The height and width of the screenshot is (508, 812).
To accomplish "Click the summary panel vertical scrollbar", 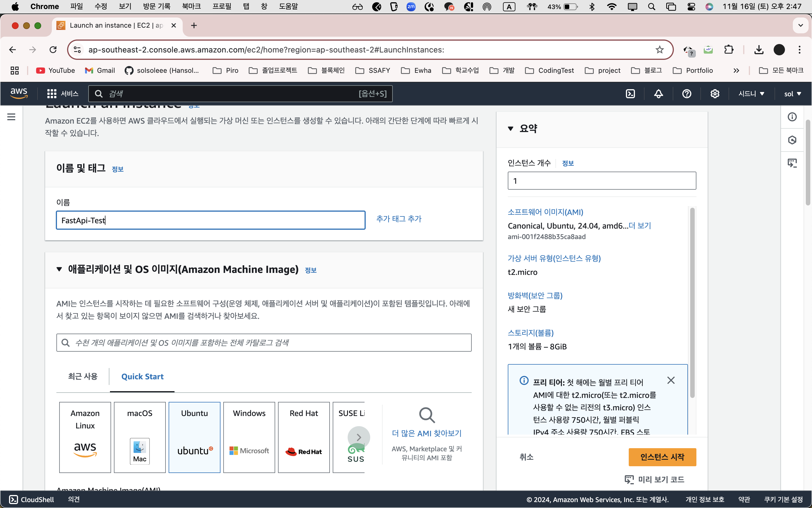I will click(692, 302).
